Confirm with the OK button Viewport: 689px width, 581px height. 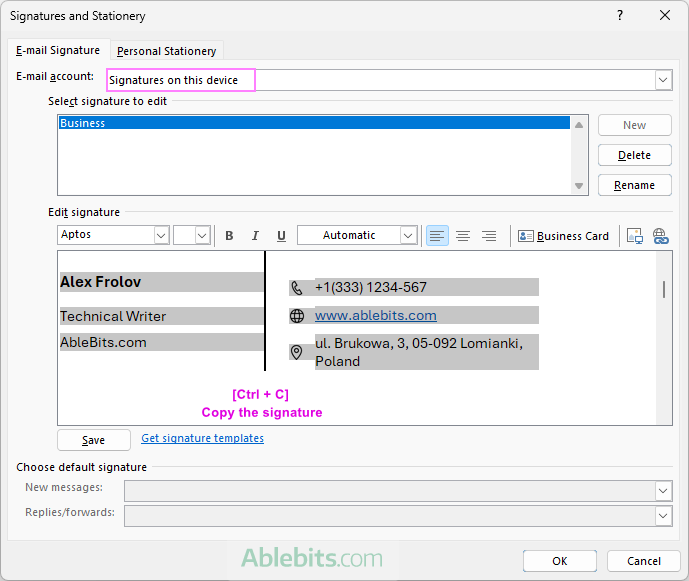(560, 561)
